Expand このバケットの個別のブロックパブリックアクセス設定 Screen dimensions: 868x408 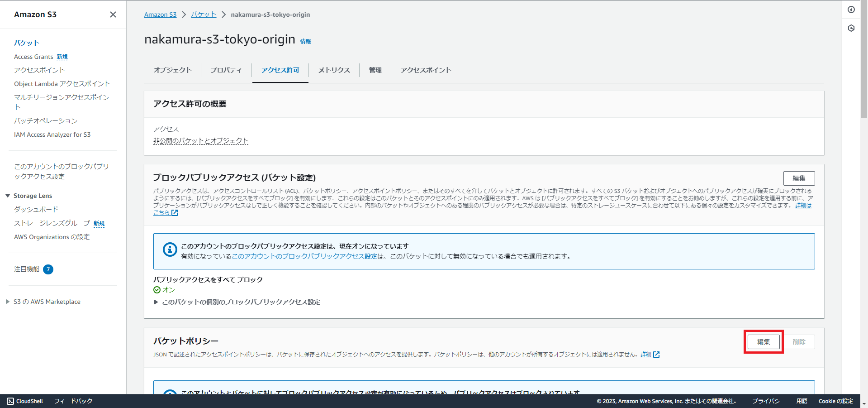click(x=156, y=302)
